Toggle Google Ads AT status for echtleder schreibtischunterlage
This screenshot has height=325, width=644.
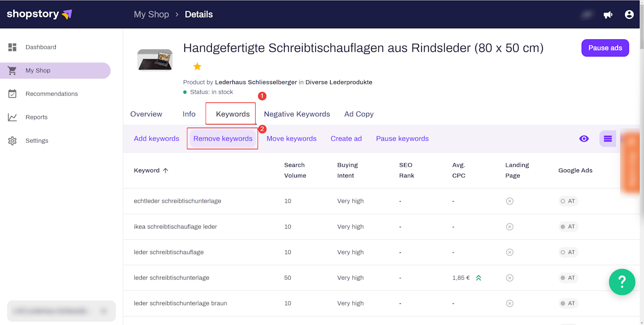coord(568,201)
